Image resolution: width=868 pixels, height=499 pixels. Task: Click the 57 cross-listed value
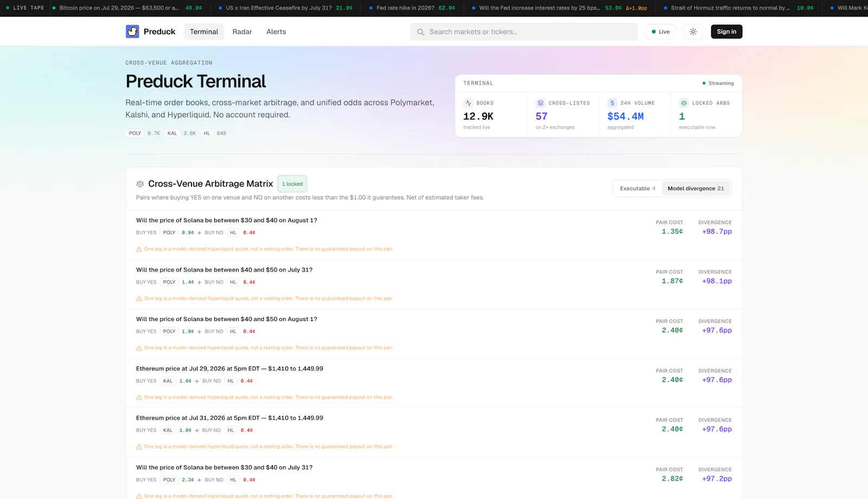[541, 116]
